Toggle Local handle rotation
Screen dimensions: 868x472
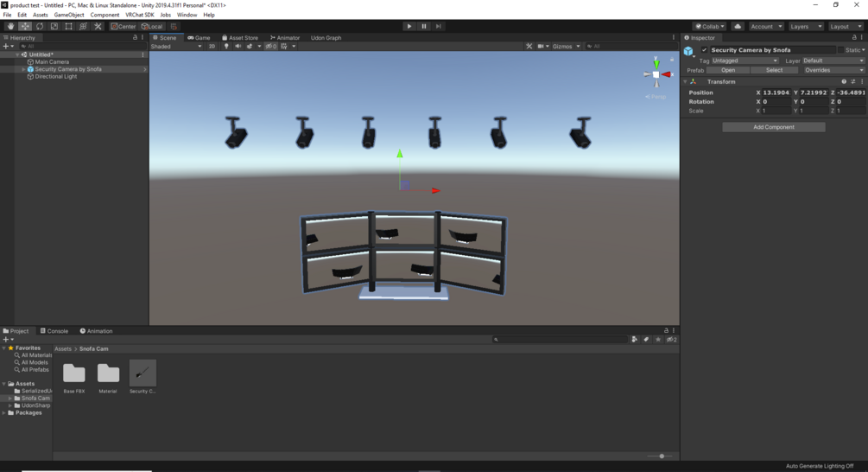click(x=152, y=26)
